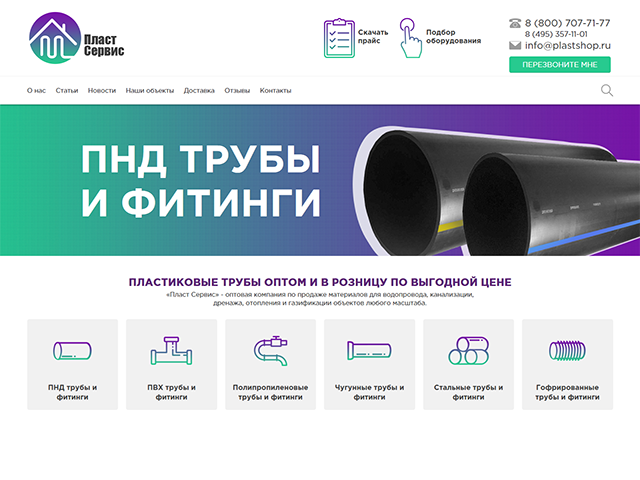Click the clipboard price list icon
This screenshot has width=640, height=480.
tap(339, 38)
